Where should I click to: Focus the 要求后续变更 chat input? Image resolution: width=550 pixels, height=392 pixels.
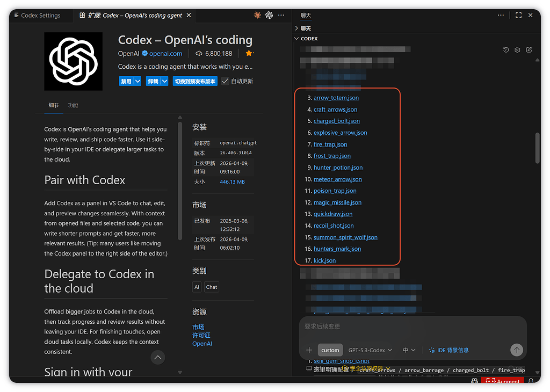pyautogui.click(x=413, y=326)
